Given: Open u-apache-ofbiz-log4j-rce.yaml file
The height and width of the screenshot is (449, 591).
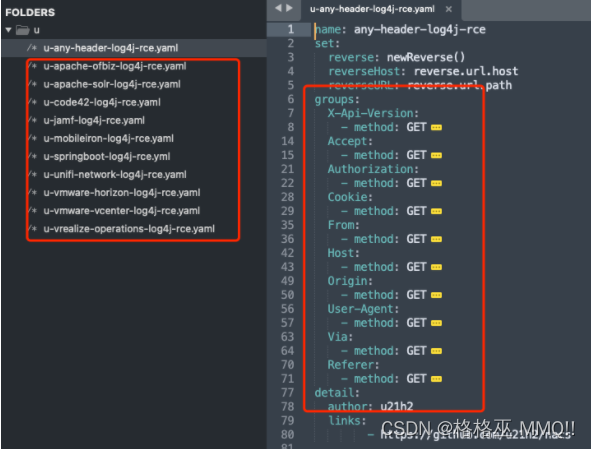Looking at the screenshot, I should pyautogui.click(x=115, y=66).
